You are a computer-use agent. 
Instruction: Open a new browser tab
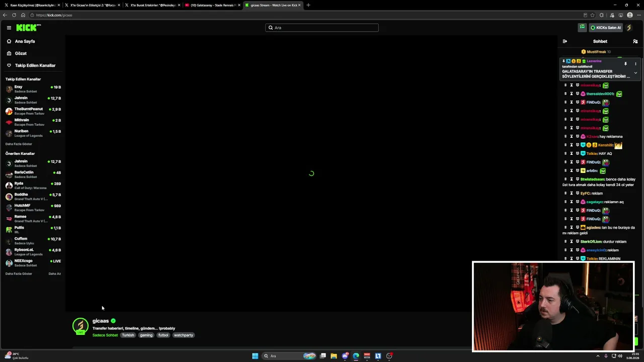pyautogui.click(x=308, y=5)
